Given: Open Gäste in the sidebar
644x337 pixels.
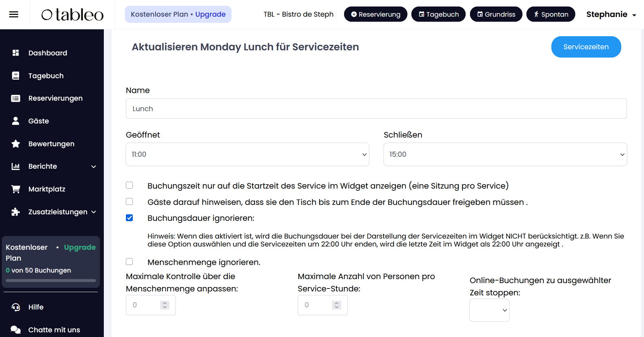Looking at the screenshot, I should coord(38,121).
